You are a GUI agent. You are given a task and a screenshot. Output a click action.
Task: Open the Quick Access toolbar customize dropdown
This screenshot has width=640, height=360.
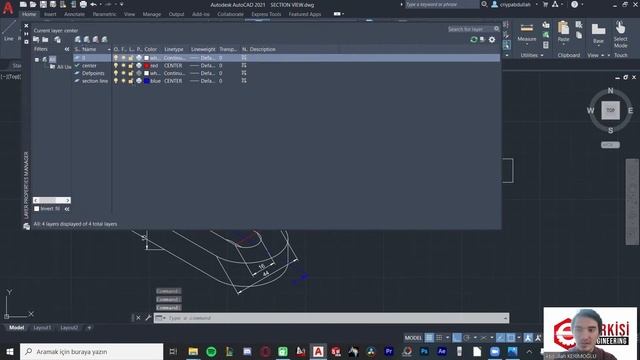click(122, 4)
